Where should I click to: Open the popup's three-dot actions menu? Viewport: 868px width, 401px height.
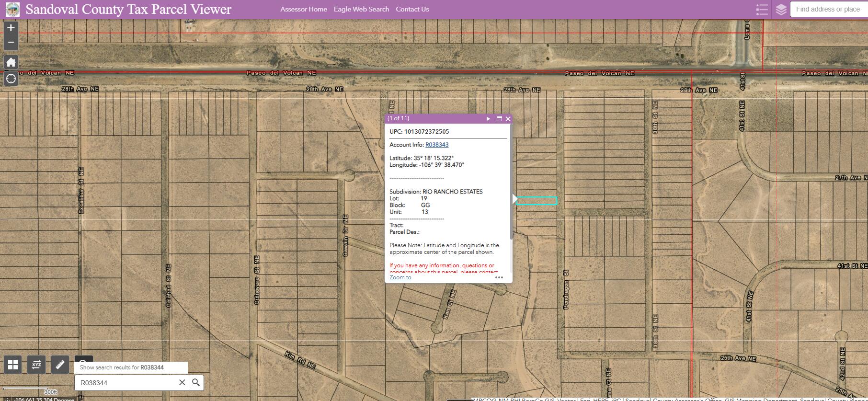499,277
